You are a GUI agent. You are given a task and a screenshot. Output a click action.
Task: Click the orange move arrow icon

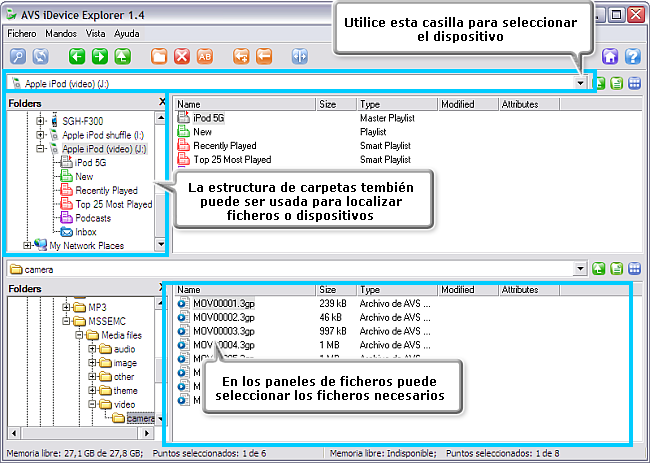click(x=264, y=56)
